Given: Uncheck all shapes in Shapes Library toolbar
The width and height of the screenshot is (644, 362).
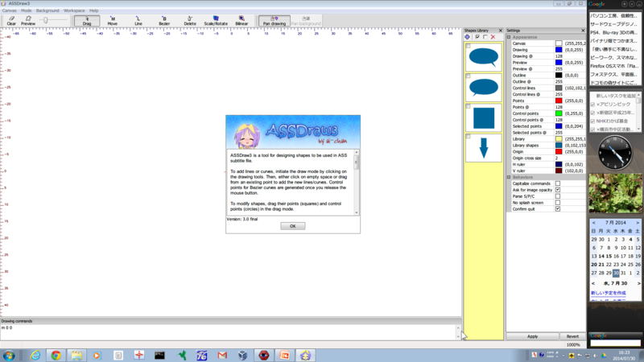Looking at the screenshot, I should [x=485, y=37].
